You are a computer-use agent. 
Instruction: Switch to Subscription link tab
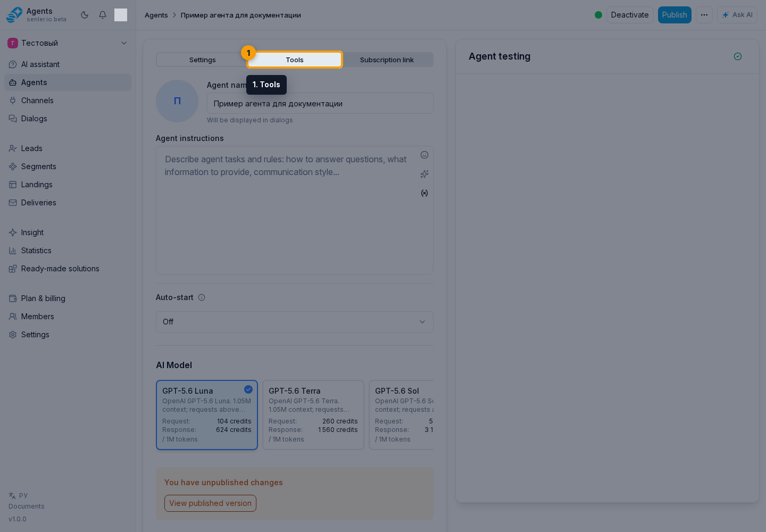pos(387,60)
